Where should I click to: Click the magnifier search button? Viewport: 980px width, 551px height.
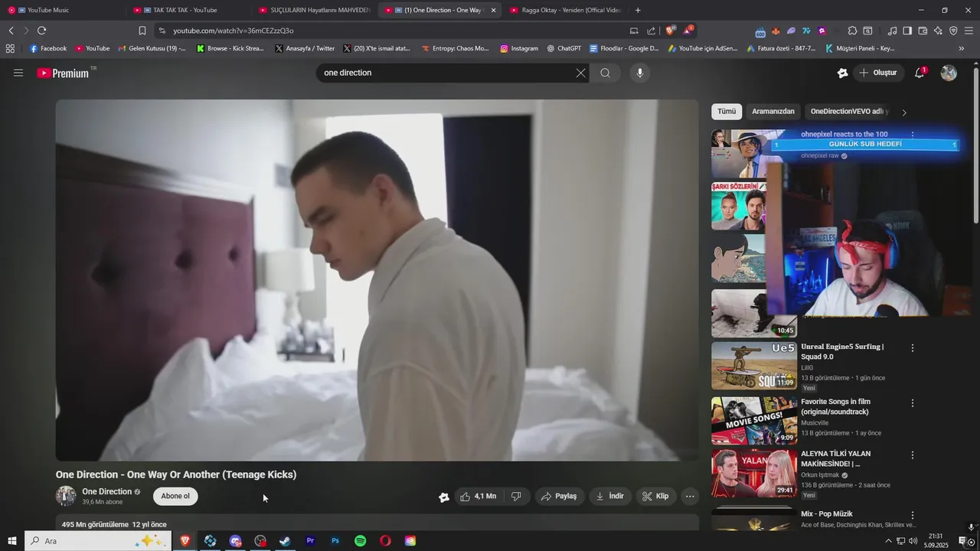[x=606, y=73]
